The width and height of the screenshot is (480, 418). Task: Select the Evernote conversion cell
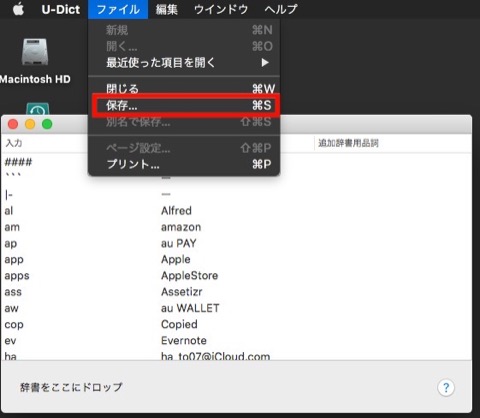[184, 341]
